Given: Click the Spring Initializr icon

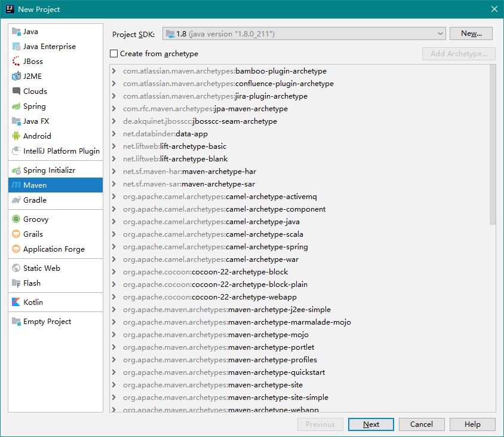Looking at the screenshot, I should [x=17, y=170].
